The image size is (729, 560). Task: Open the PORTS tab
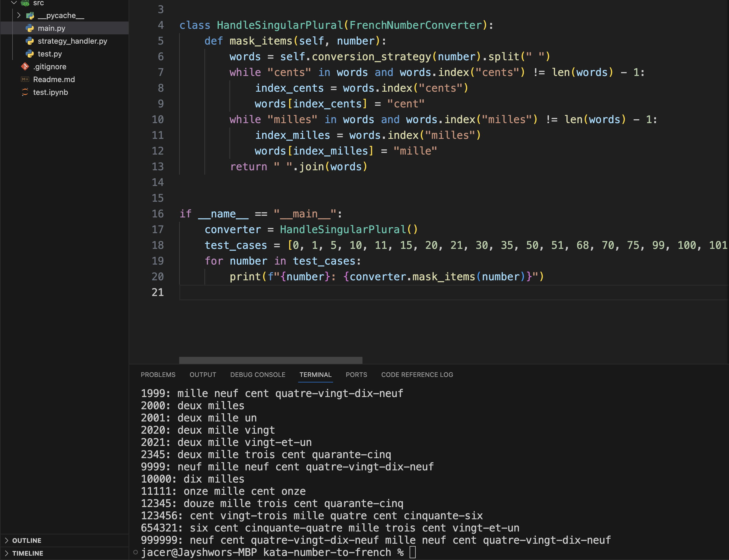(356, 375)
